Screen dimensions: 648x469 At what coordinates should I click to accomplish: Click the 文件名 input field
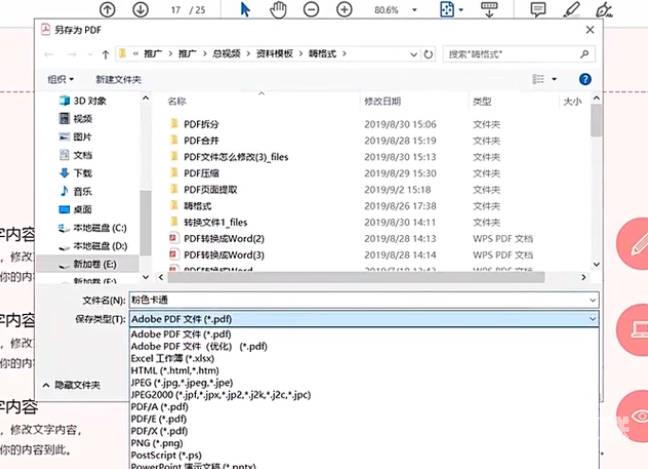point(364,300)
